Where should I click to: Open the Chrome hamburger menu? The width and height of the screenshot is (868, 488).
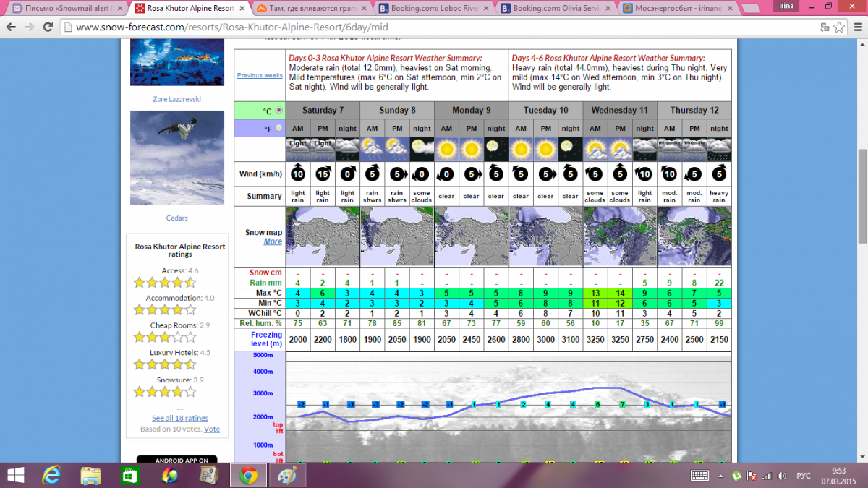click(x=856, y=27)
